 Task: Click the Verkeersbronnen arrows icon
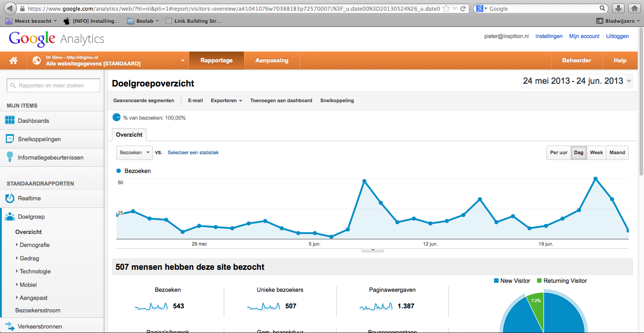(10, 326)
